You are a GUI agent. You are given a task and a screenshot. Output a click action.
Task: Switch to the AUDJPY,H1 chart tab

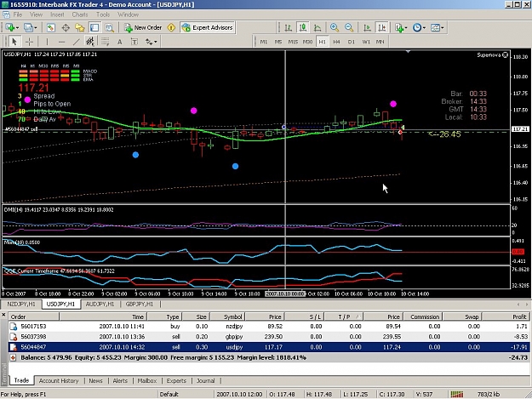(100, 304)
